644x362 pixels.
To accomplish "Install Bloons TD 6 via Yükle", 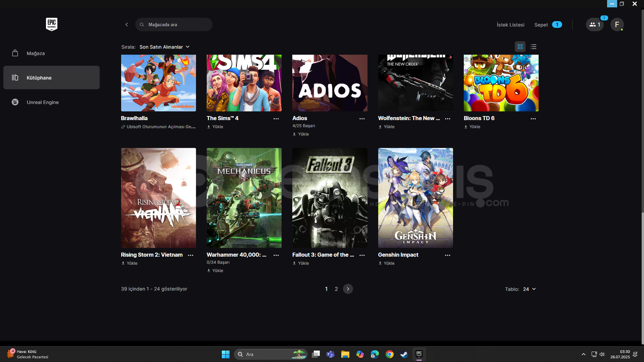I will point(472,127).
